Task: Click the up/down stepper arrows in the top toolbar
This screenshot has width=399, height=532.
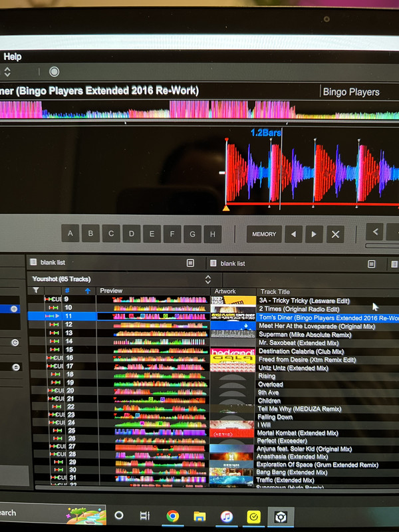Action: click(7, 72)
